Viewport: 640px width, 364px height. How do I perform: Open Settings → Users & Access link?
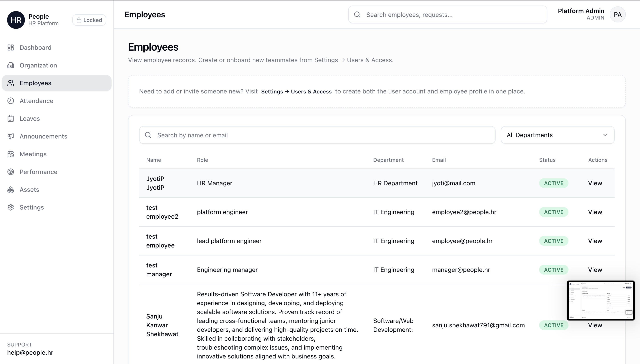point(296,91)
